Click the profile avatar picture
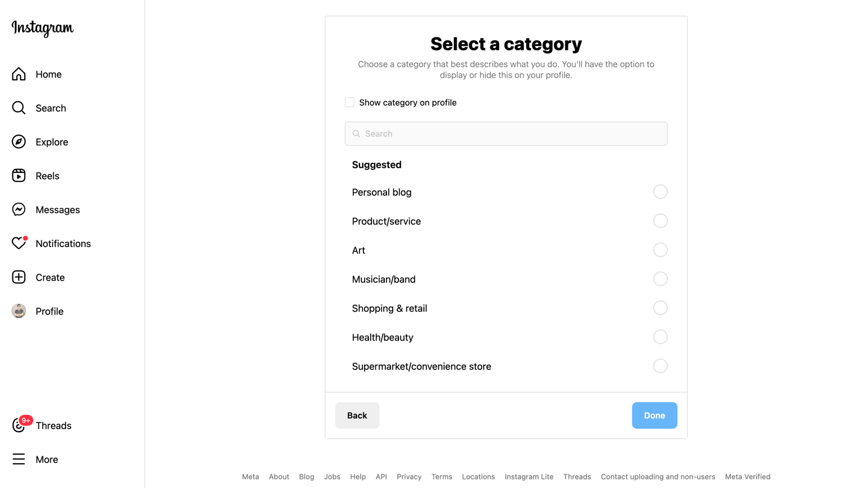This screenshot has height=488, width=868. click(19, 311)
